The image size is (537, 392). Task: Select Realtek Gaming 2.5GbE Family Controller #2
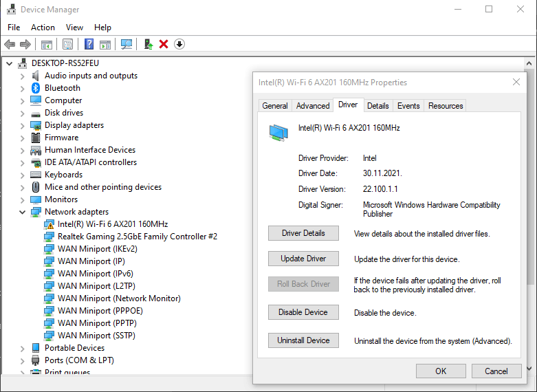point(138,237)
